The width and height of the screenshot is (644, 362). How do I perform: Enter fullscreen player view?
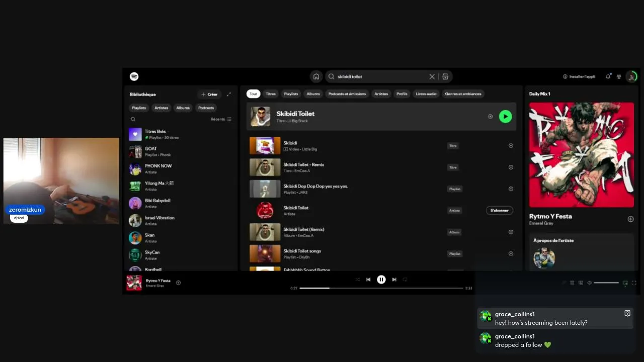click(634, 283)
